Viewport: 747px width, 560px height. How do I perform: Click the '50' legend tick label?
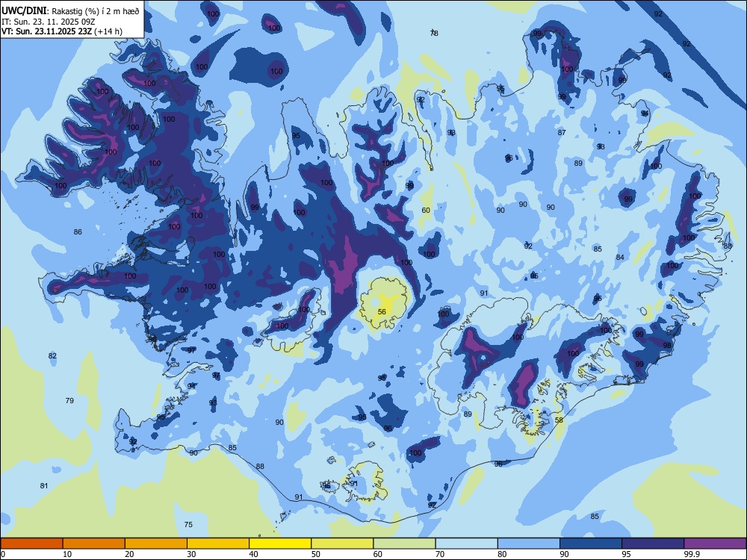[316, 554]
